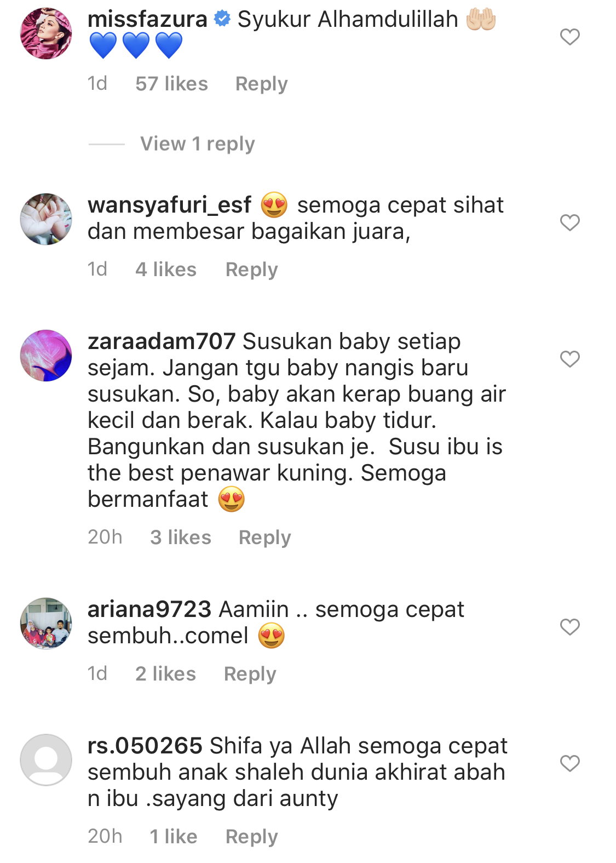Open wansyafuri_esf's avatar
Viewport: 616px width, 863px height.
46,219
